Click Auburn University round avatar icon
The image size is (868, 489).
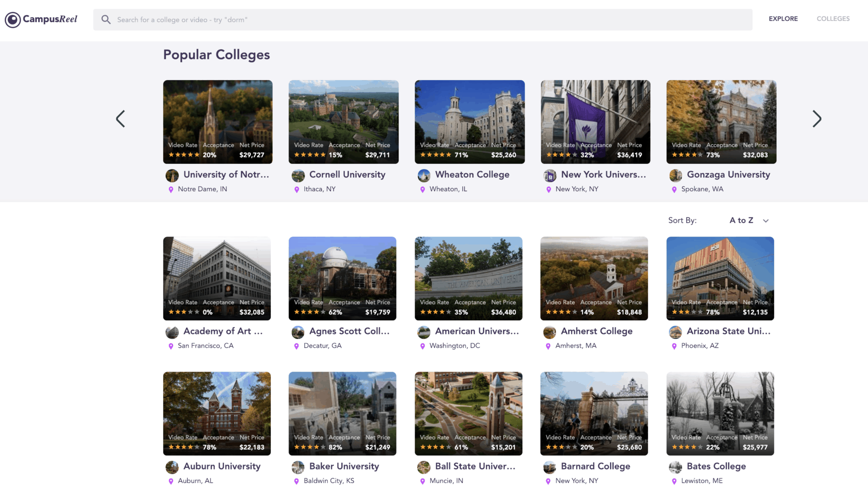point(172,467)
